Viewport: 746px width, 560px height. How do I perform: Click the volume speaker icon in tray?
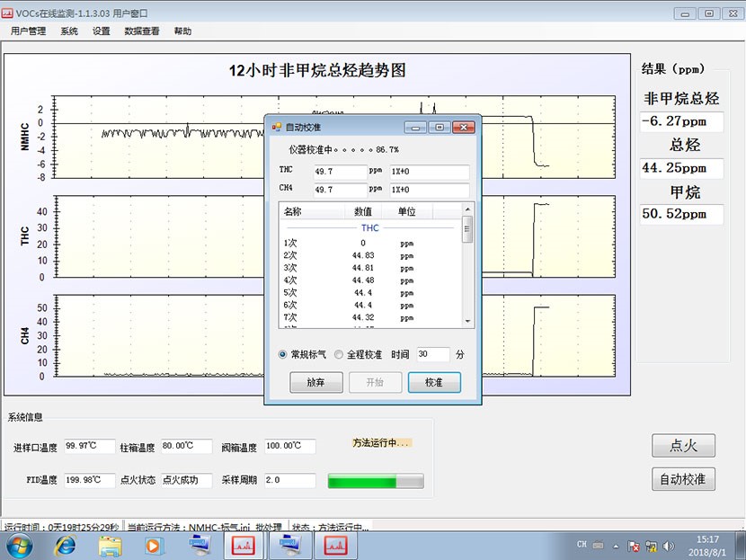coord(668,546)
